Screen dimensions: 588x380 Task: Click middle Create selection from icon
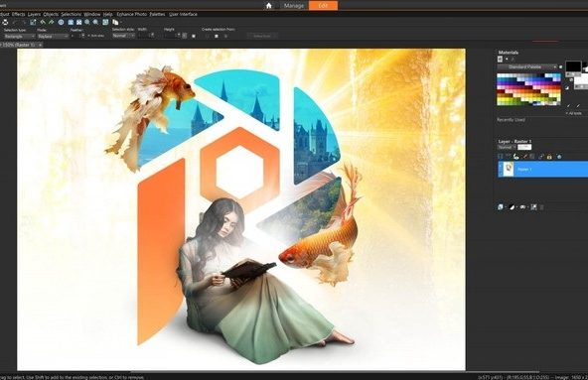coord(217,36)
